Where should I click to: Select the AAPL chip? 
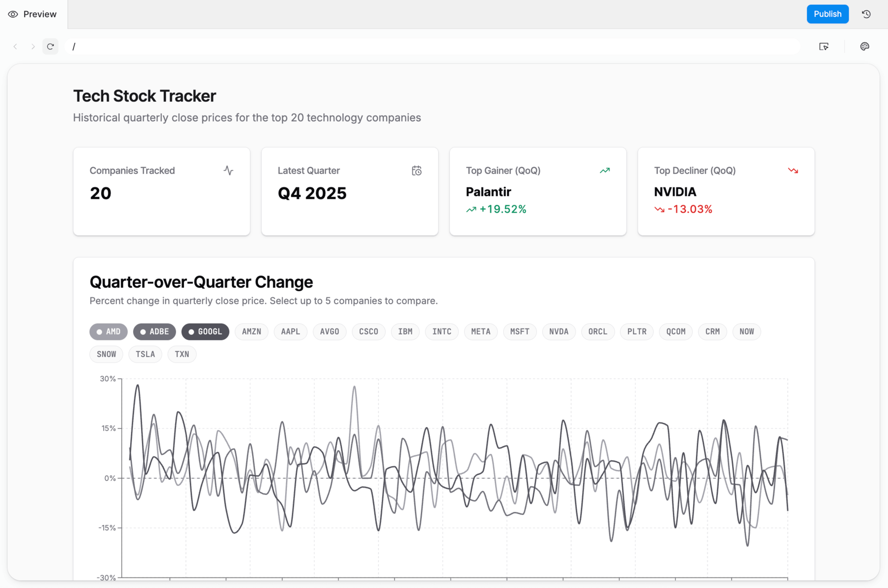tap(291, 332)
